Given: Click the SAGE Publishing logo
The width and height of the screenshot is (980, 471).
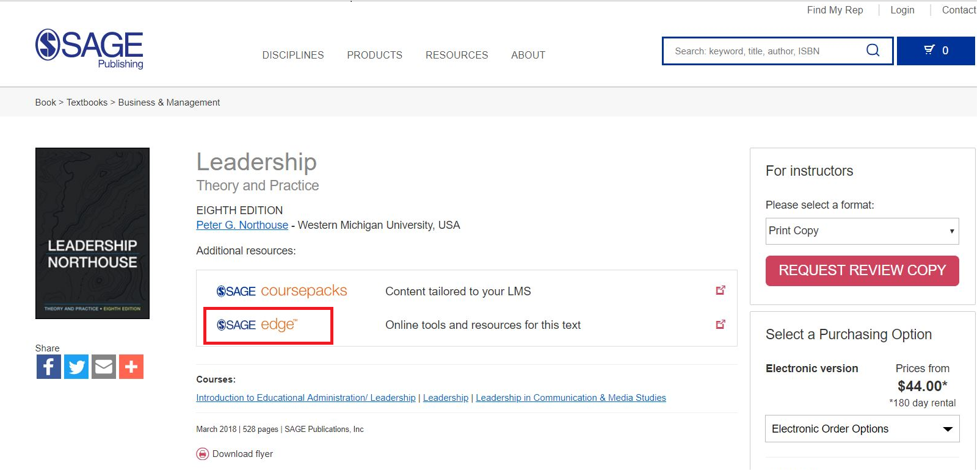Looking at the screenshot, I should 89,49.
